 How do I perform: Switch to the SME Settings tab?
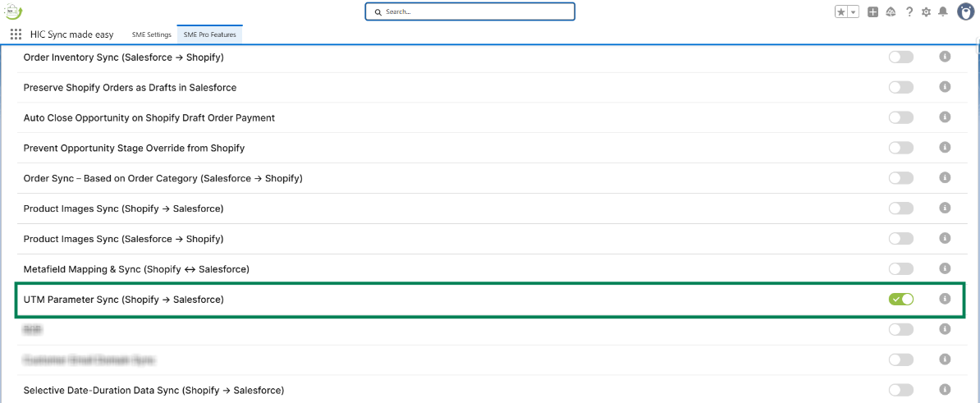(x=152, y=34)
